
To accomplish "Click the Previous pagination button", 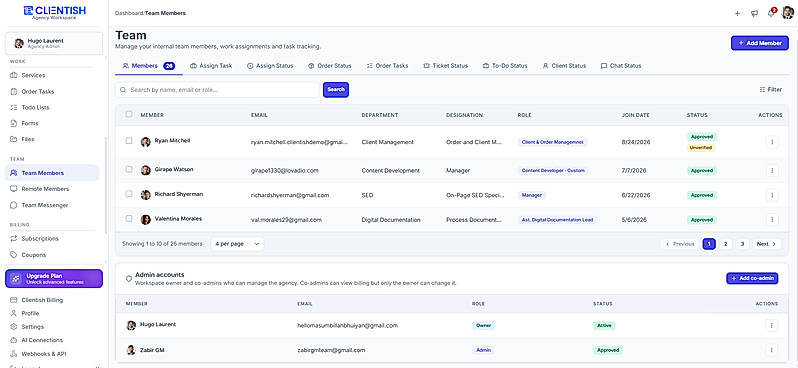I will click(x=680, y=244).
